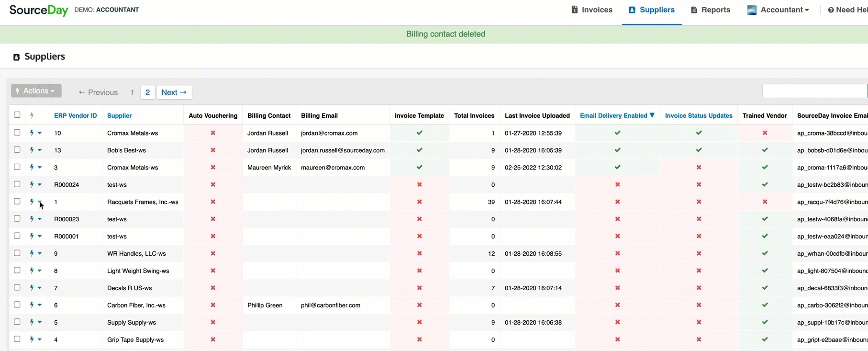Click the Suppliers page heading icon
This screenshot has width=868, height=351.
click(x=16, y=57)
